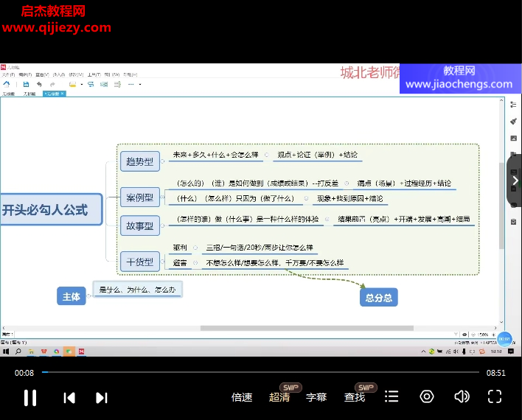Collapse the 驱利 branch toggle
This screenshot has height=420, width=522.
pyautogui.click(x=195, y=248)
